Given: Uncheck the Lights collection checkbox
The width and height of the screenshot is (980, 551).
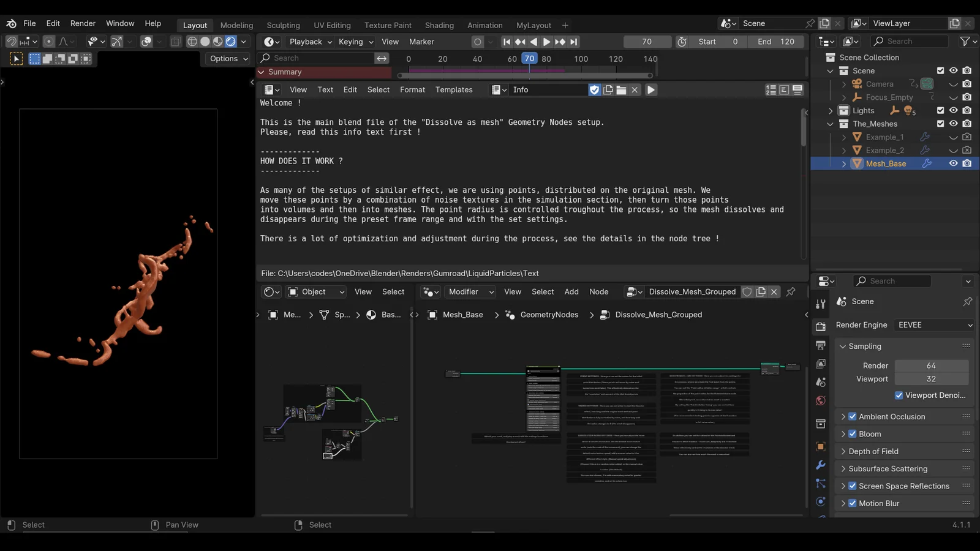Looking at the screenshot, I should click(x=941, y=110).
